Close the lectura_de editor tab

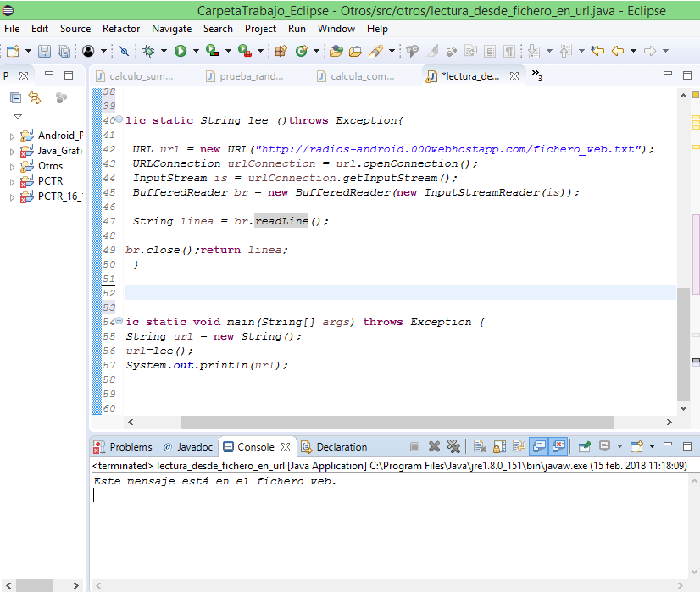514,76
